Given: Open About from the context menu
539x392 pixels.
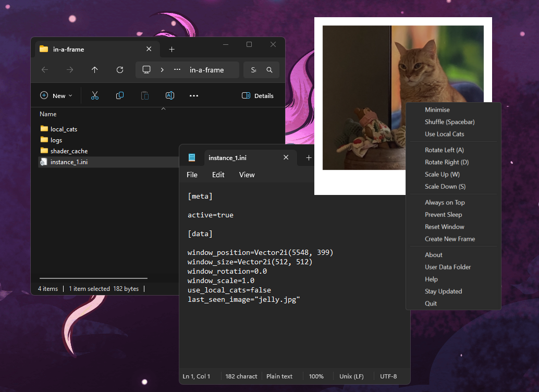Looking at the screenshot, I should pyautogui.click(x=434, y=255).
